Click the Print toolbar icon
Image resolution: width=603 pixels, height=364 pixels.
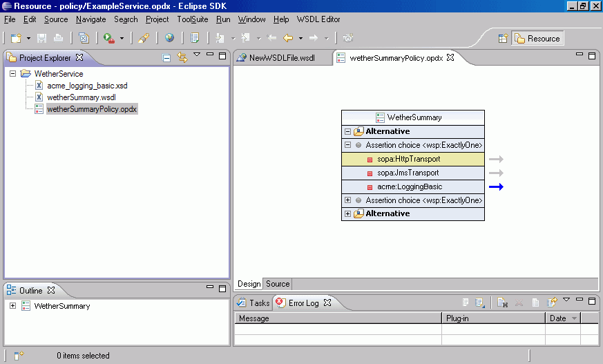(x=58, y=38)
